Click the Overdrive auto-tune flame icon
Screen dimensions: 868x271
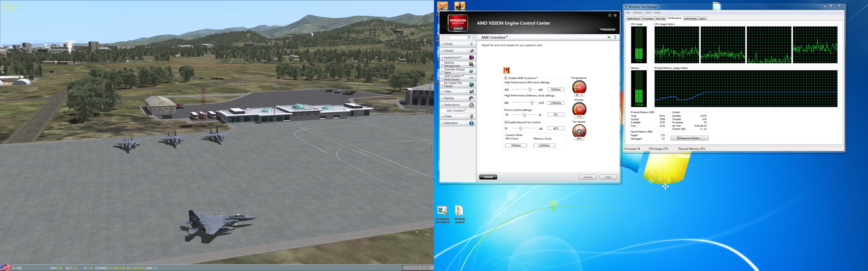pyautogui.click(x=506, y=70)
